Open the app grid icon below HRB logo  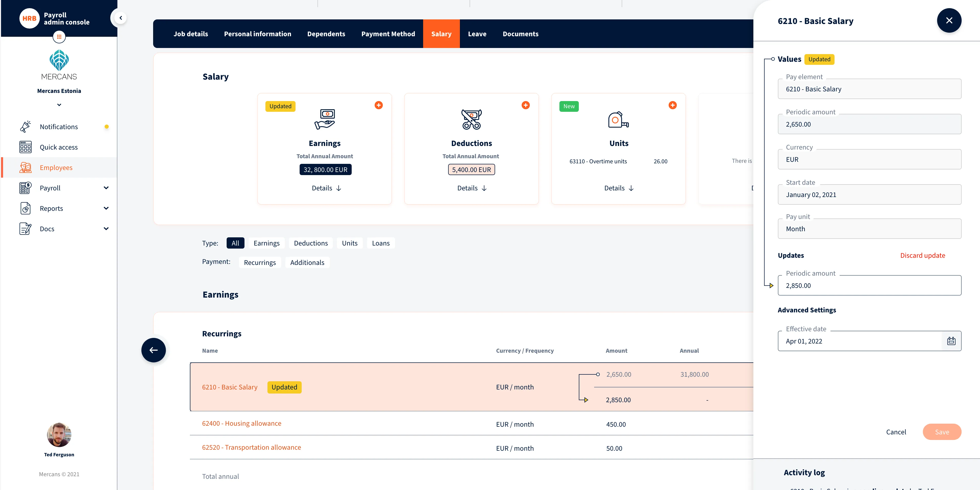coord(59,37)
